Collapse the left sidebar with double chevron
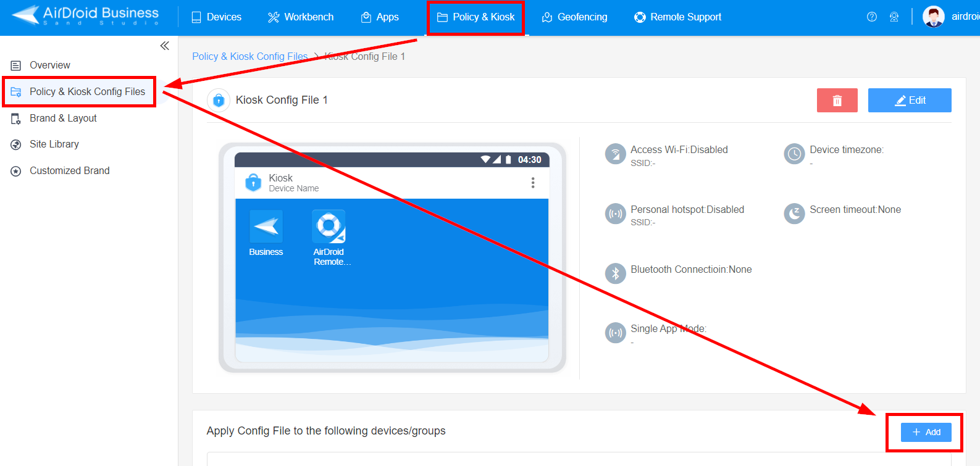980x466 pixels. 165,46
